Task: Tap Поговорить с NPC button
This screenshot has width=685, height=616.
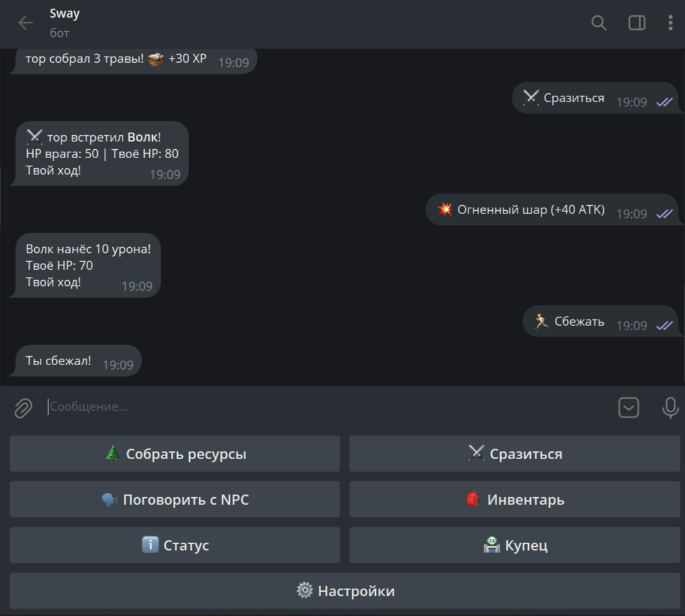Action: point(175,499)
